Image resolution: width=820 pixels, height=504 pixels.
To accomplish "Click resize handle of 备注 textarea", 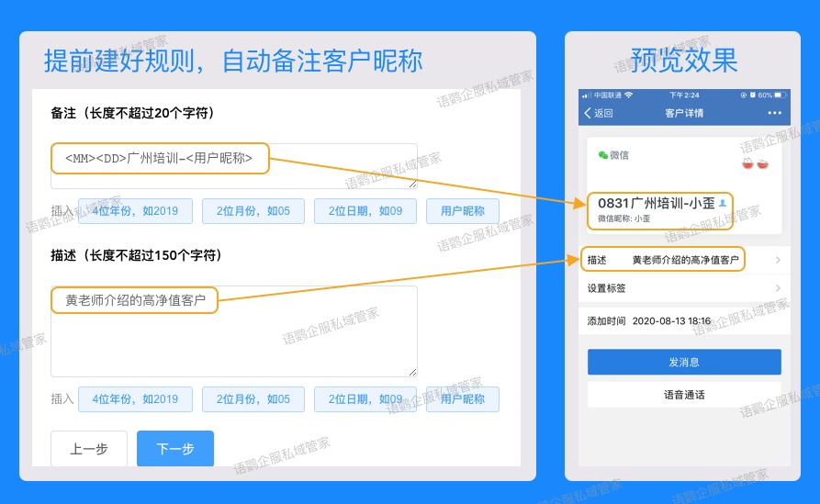I will (x=412, y=184).
